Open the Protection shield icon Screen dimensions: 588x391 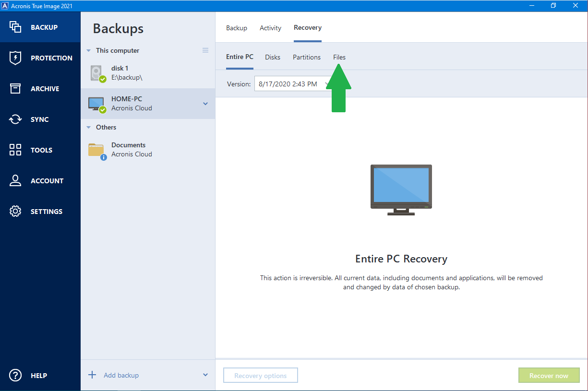(x=15, y=58)
